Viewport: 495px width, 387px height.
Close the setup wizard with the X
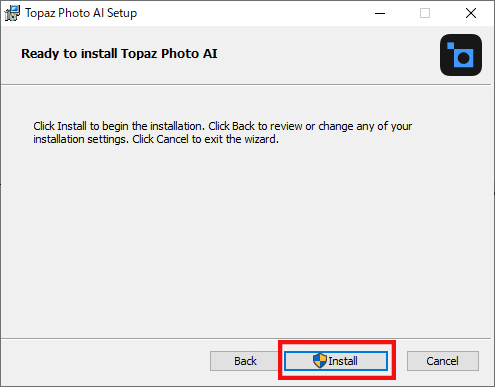click(471, 13)
